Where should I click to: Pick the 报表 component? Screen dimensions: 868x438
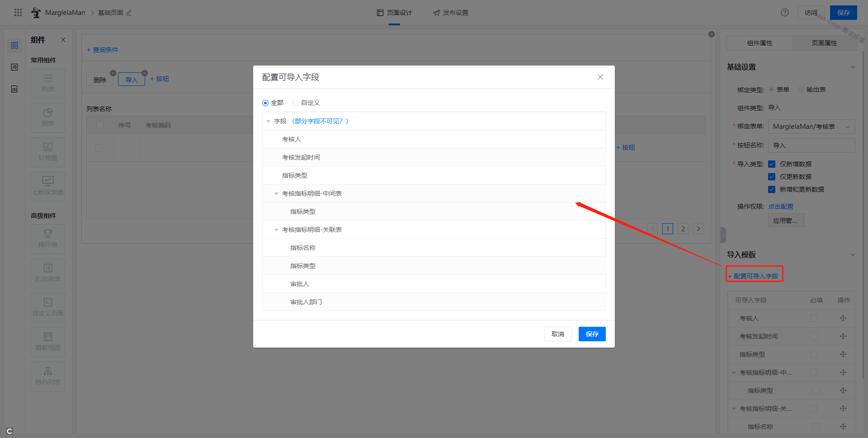(x=48, y=118)
